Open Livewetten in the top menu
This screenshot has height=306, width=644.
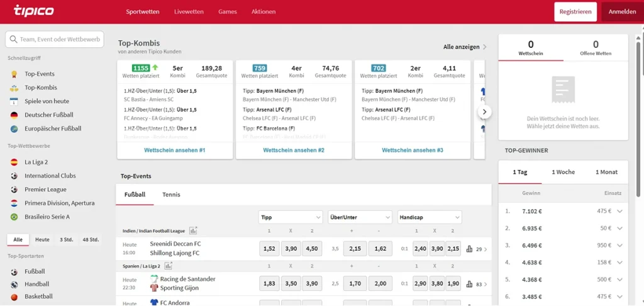coord(189,12)
